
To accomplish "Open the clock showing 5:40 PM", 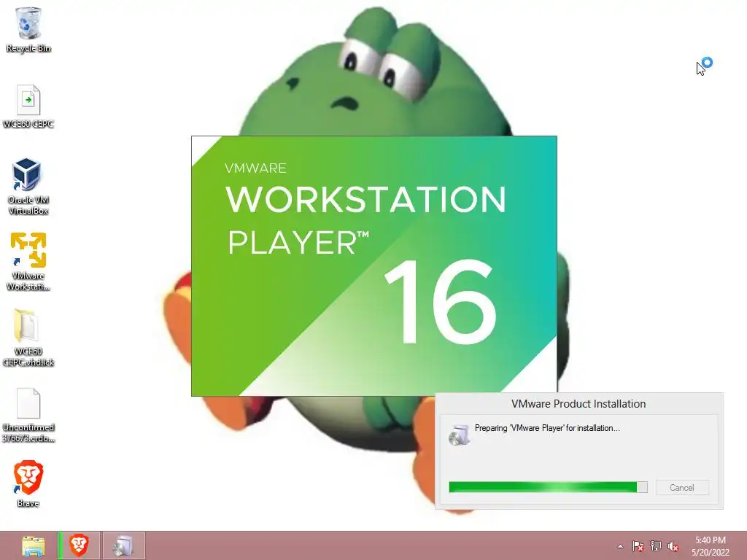I will tap(711, 546).
